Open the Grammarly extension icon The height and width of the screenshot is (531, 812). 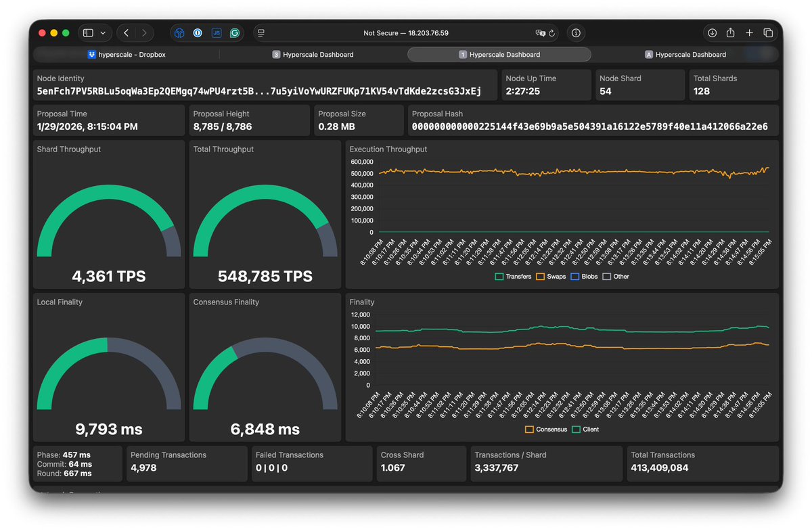[235, 32]
